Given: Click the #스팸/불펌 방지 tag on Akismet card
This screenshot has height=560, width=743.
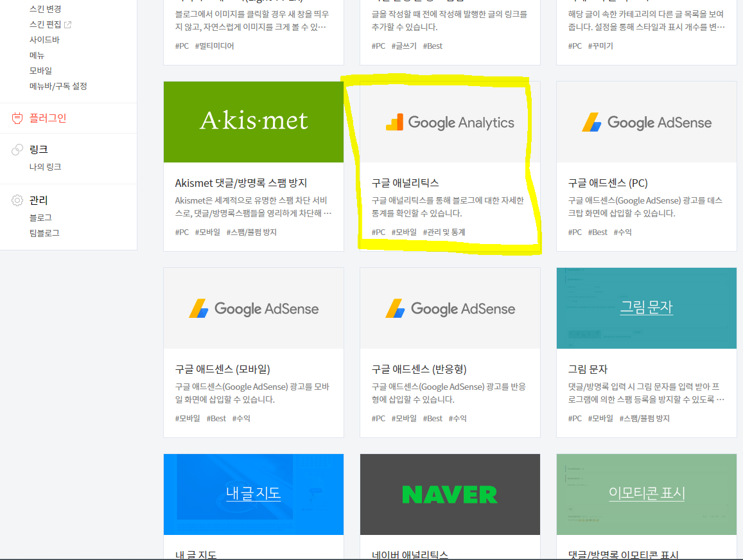Looking at the screenshot, I should tap(252, 232).
